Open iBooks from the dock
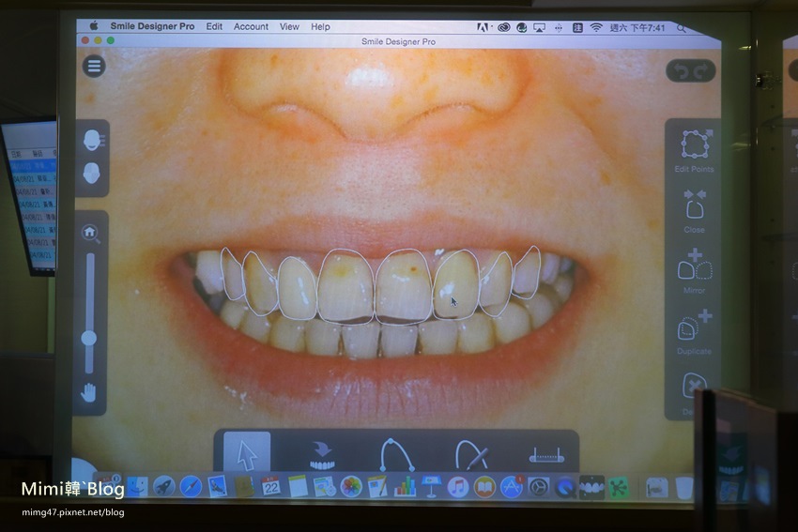Viewport: 798px width, 532px height. 484,487
